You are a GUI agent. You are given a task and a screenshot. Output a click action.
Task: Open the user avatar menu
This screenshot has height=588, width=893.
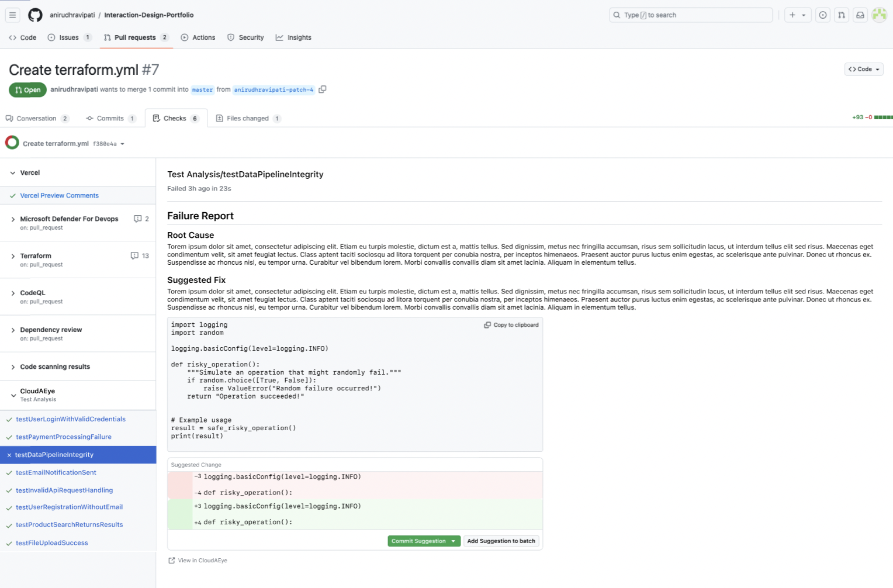click(880, 15)
